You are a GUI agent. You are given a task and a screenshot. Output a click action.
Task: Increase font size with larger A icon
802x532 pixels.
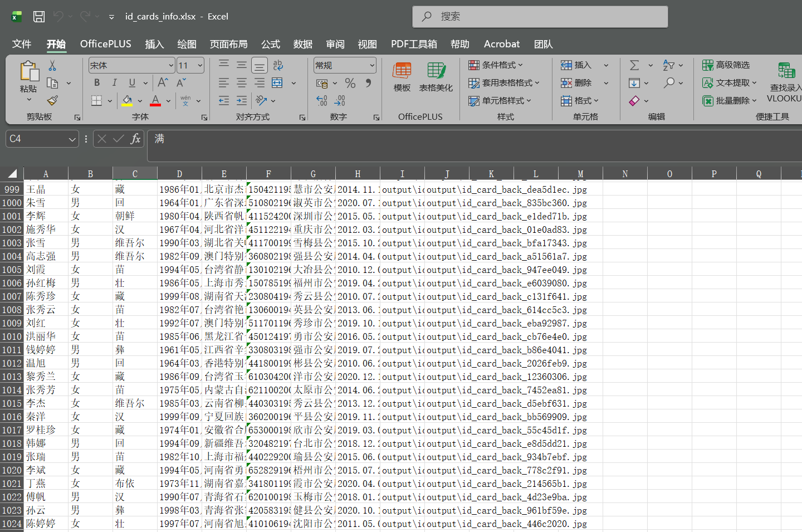tap(163, 83)
